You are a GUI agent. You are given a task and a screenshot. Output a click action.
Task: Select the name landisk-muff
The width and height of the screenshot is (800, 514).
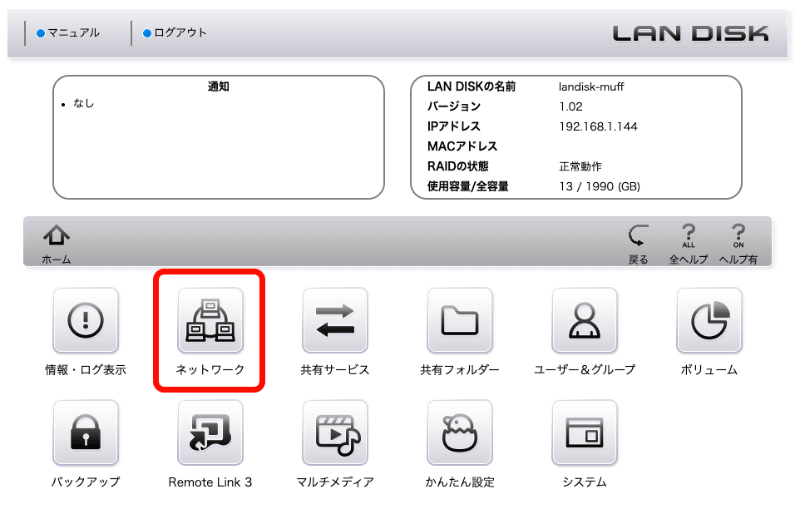click(591, 87)
